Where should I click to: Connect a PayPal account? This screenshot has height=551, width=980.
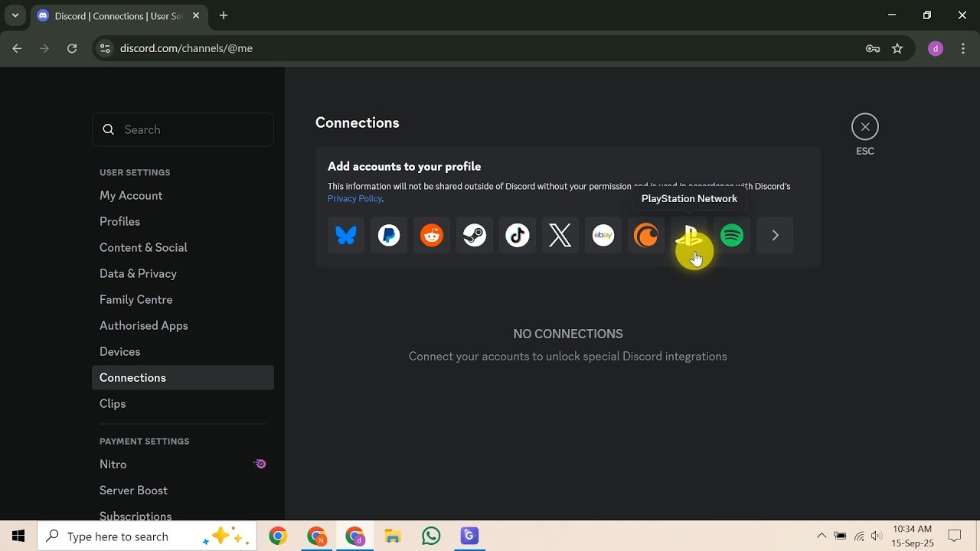389,236
